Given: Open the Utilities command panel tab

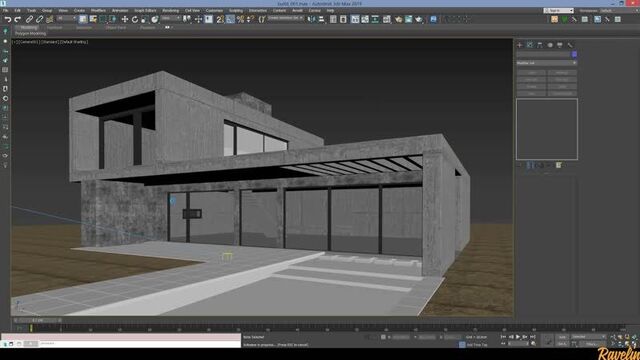Looking at the screenshot, I should point(570,45).
